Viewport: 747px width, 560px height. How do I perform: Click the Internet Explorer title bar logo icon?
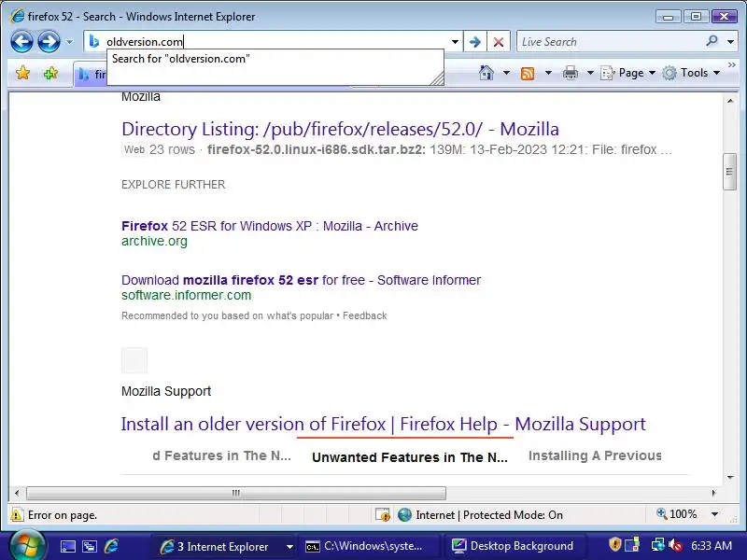click(17, 16)
